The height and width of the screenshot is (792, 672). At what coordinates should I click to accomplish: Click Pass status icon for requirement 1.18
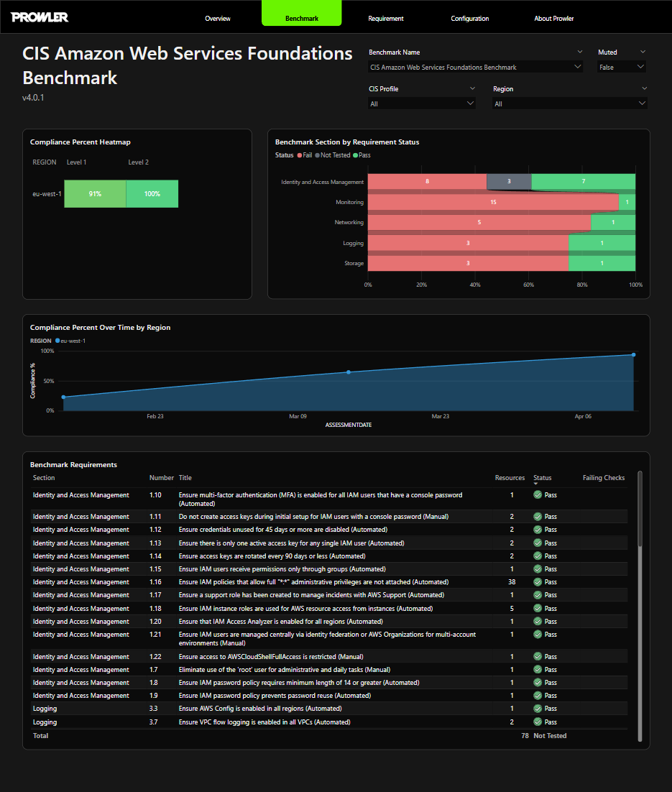(538, 609)
